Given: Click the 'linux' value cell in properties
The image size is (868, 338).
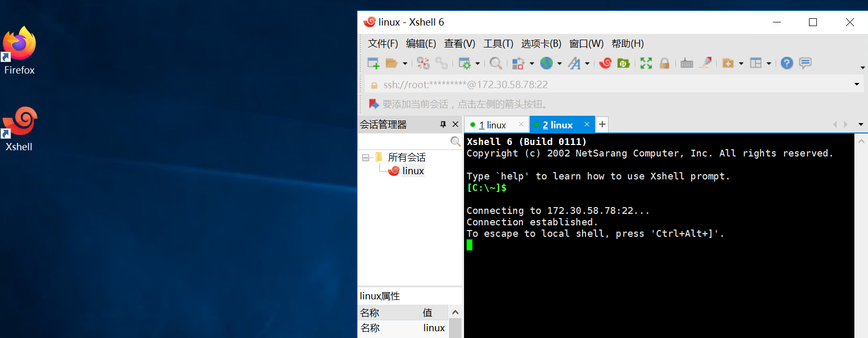Looking at the screenshot, I should [x=434, y=328].
